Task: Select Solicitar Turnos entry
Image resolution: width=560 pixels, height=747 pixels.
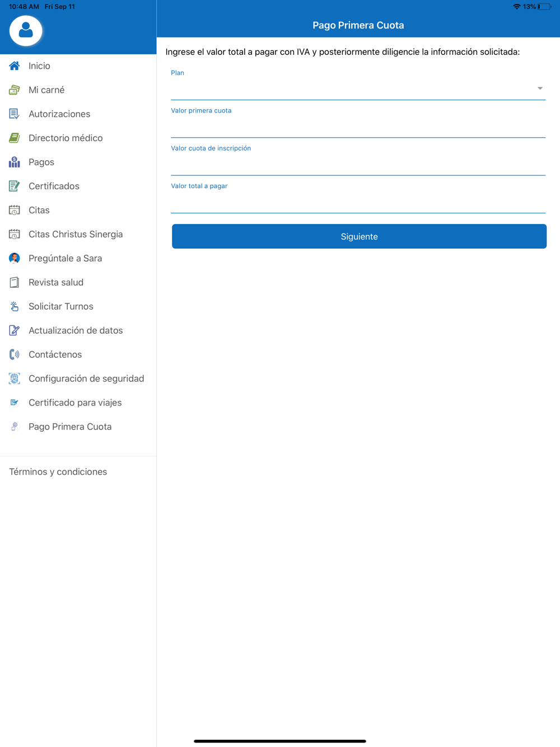Action: coord(78,306)
